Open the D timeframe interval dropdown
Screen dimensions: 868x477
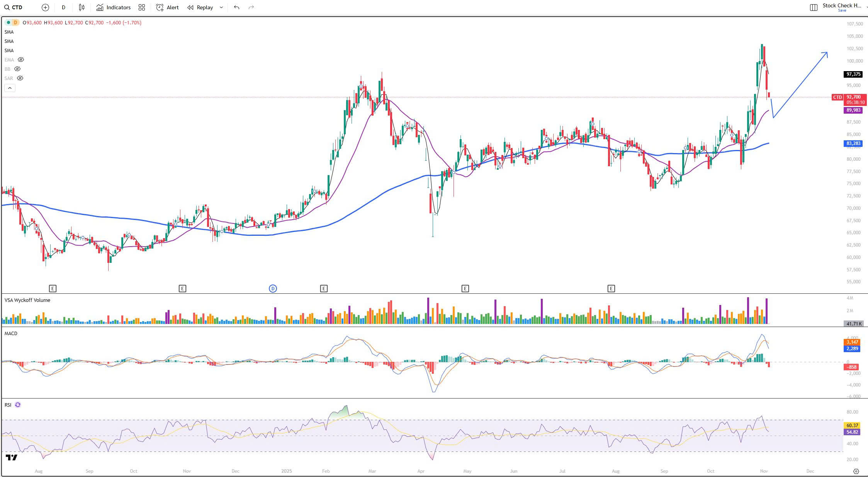point(63,7)
